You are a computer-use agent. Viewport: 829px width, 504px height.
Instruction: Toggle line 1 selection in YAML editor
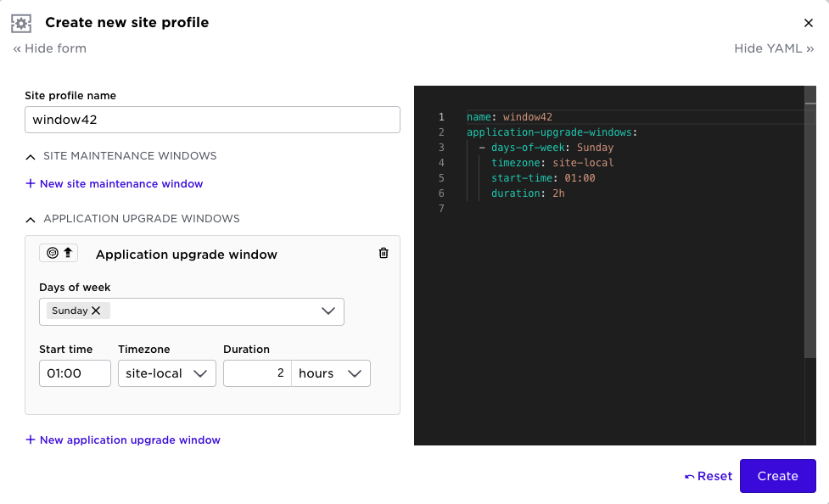[441, 116]
